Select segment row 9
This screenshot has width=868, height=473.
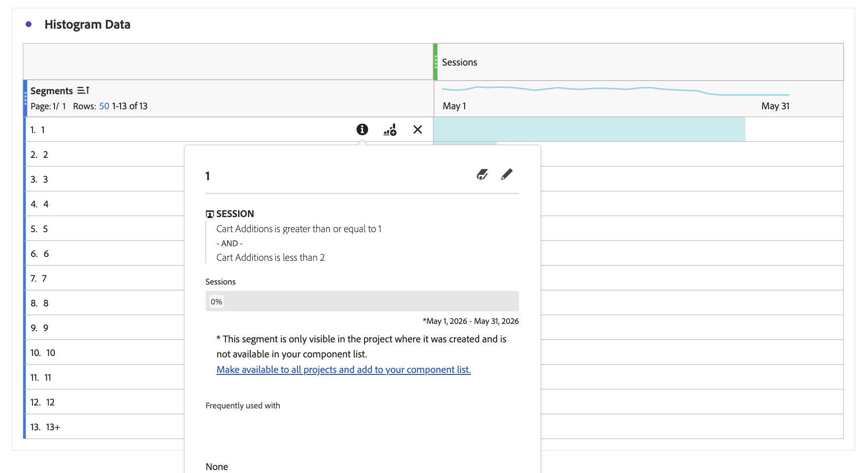(x=104, y=328)
